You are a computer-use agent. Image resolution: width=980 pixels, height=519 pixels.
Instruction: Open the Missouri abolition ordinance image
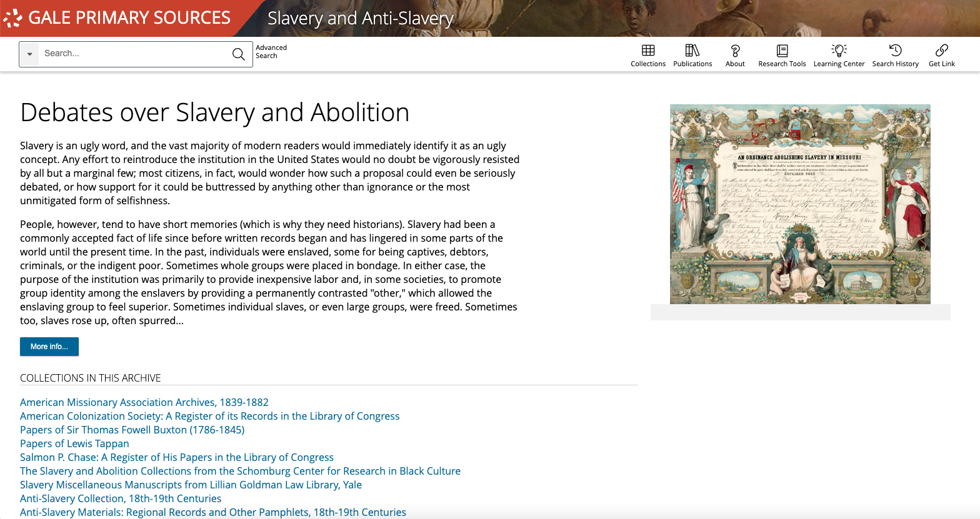(800, 204)
